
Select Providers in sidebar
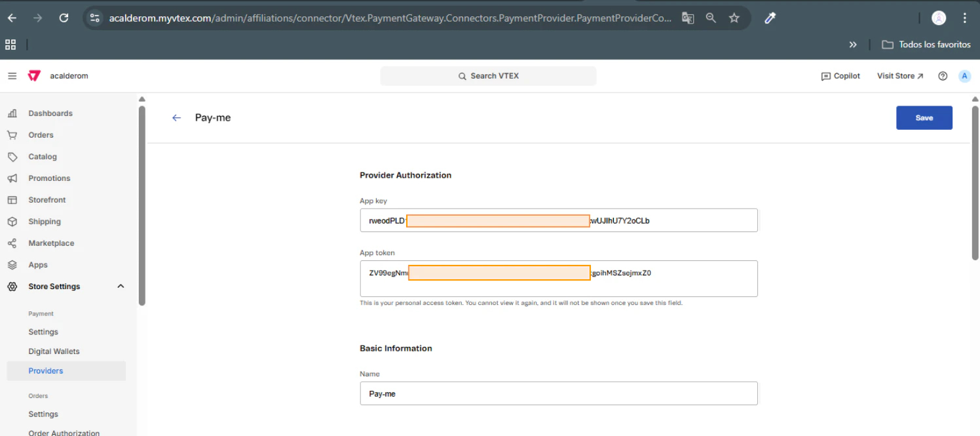[x=66, y=371]
